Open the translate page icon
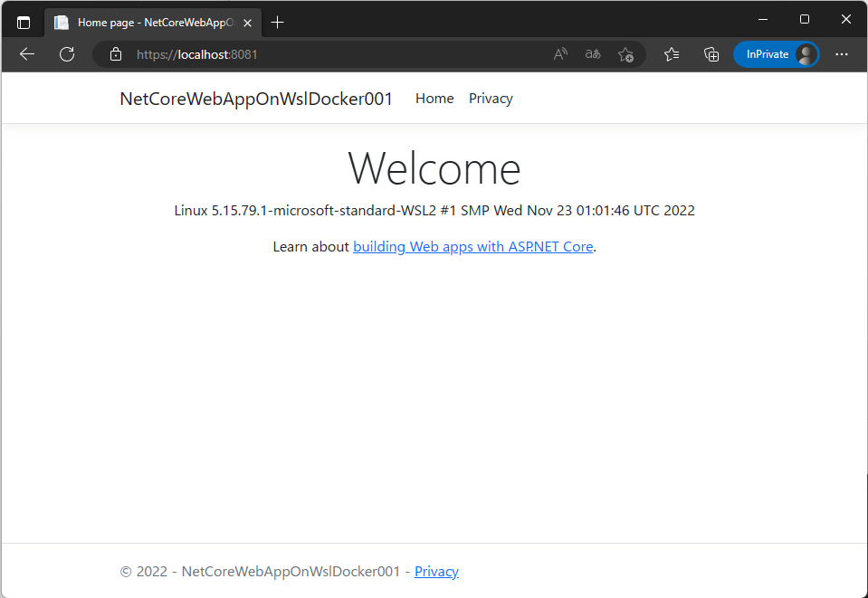The width and height of the screenshot is (868, 598). [593, 54]
